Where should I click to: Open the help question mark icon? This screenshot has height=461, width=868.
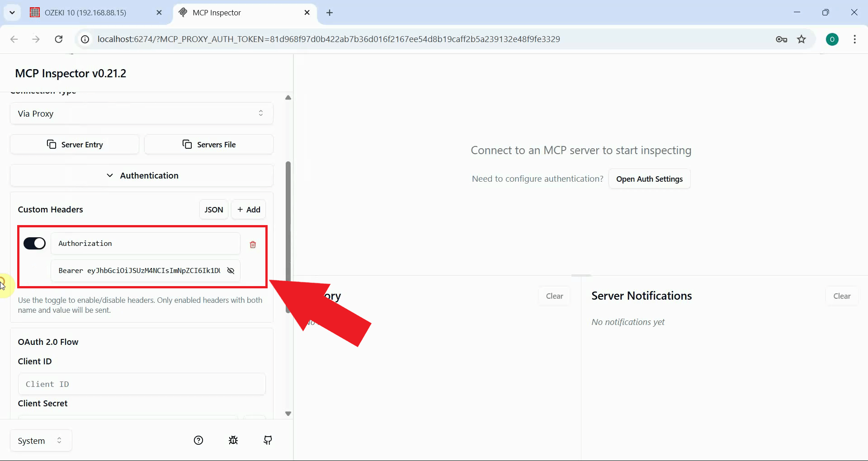[198, 440]
